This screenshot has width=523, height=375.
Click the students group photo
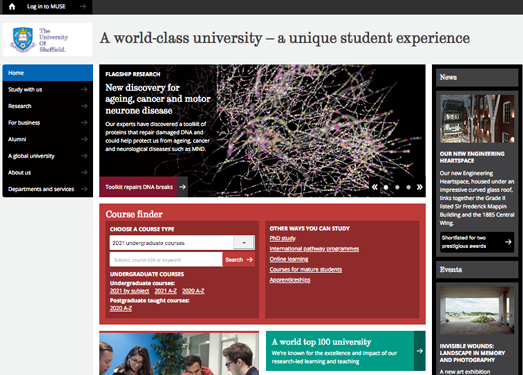pos(179,354)
